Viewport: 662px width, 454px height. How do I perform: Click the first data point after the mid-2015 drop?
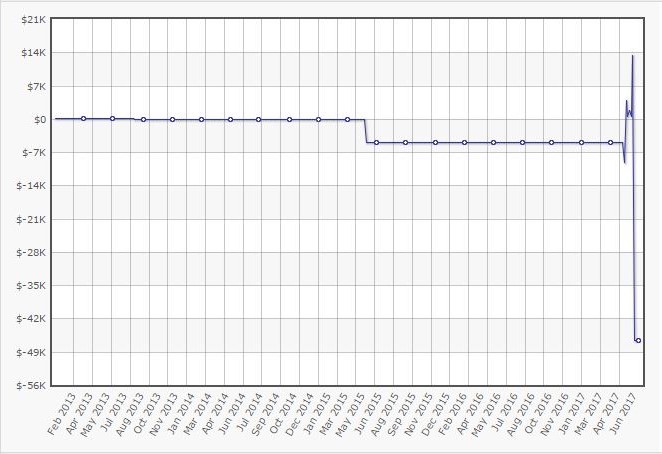coord(377,143)
